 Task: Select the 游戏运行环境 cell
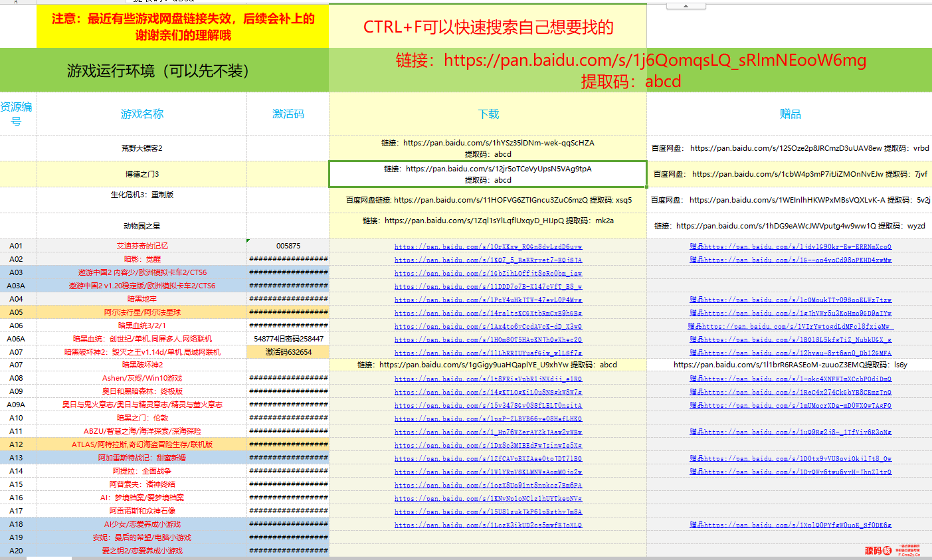164,70
